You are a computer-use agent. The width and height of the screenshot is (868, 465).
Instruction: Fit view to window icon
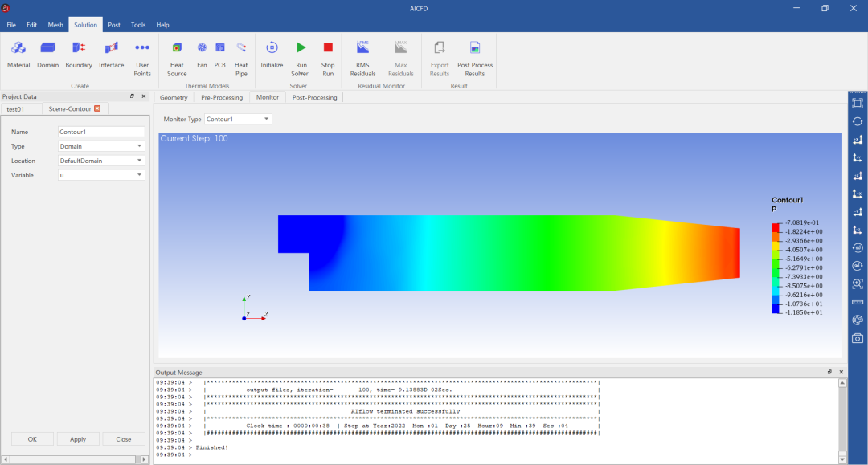coord(858,104)
